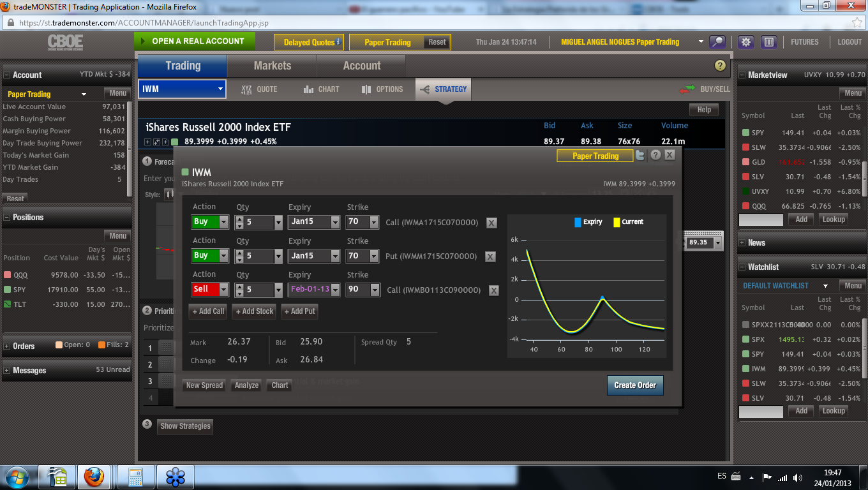
Task: Click SPX green icon in Watchlist
Action: click(745, 339)
